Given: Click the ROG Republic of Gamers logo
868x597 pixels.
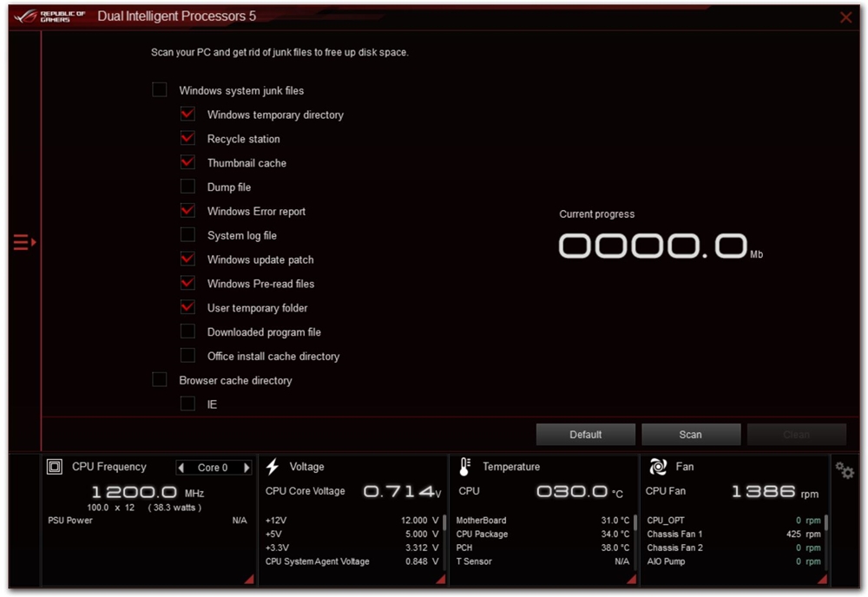Looking at the screenshot, I should coord(49,16).
